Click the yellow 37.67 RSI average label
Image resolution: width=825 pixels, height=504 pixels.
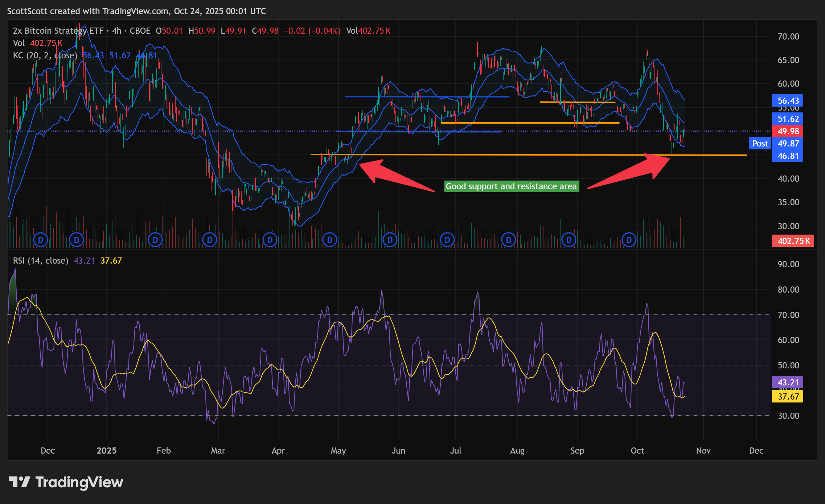(788, 396)
